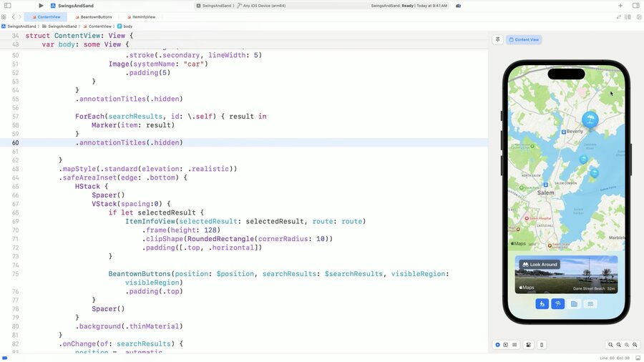Screen dimensions: 644x362
Task: Open the SwingsAndSand scheme selector
Action: 215,6
